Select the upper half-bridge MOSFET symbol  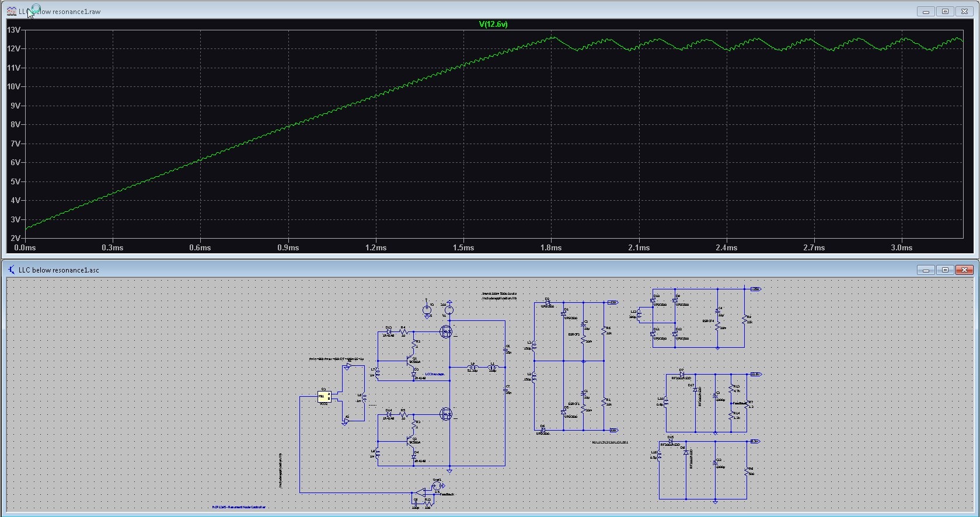pos(446,331)
